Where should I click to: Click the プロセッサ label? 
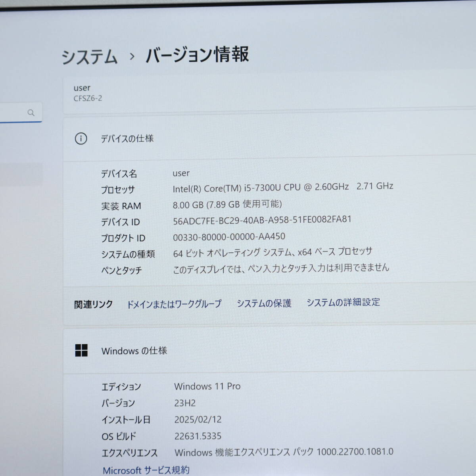(118, 190)
